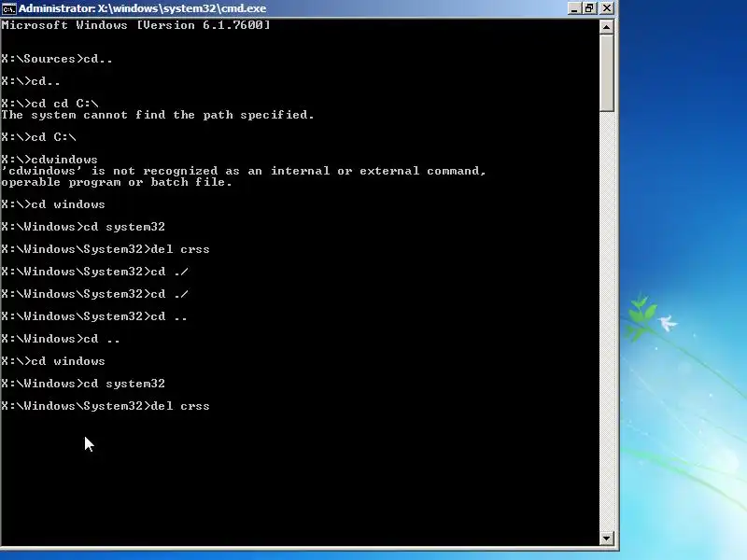The width and height of the screenshot is (747, 560).
Task: Click the "'cdwindows' is not recognized" error line
Action: tap(244, 171)
